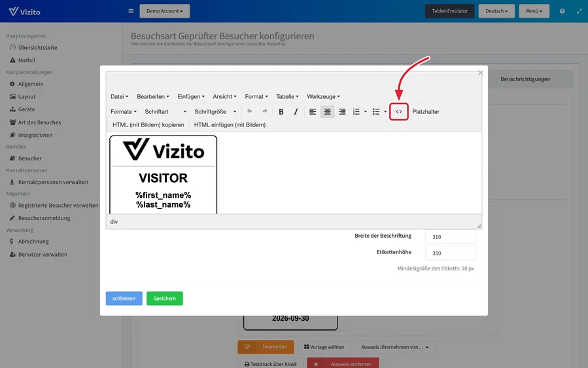Click the green Speichern button
Screen dimensions: 588x368
(165, 298)
